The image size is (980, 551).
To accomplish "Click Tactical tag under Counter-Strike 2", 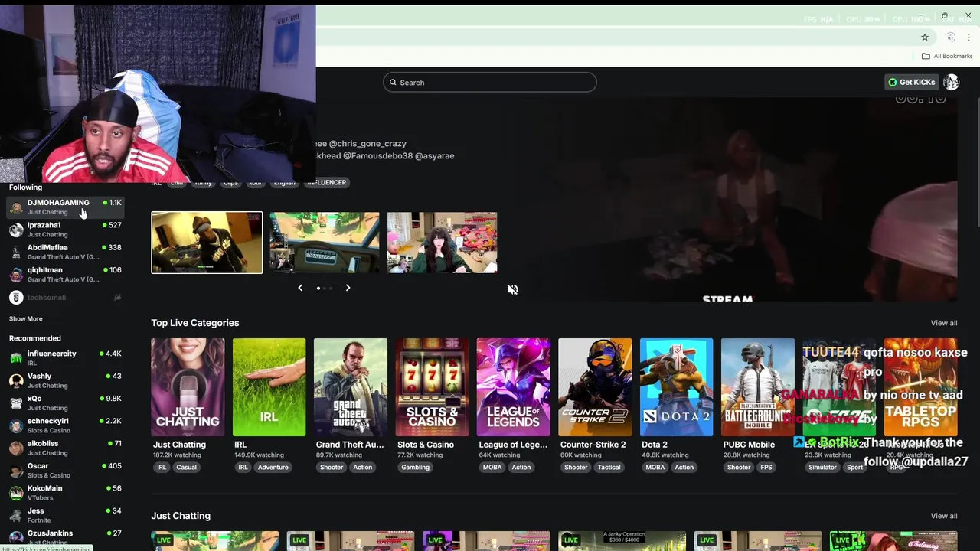I will pos(609,468).
